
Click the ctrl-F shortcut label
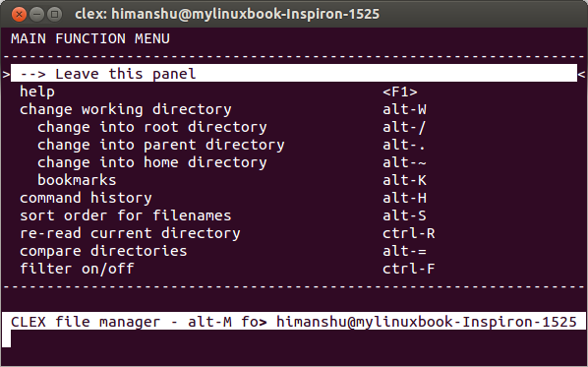click(409, 269)
